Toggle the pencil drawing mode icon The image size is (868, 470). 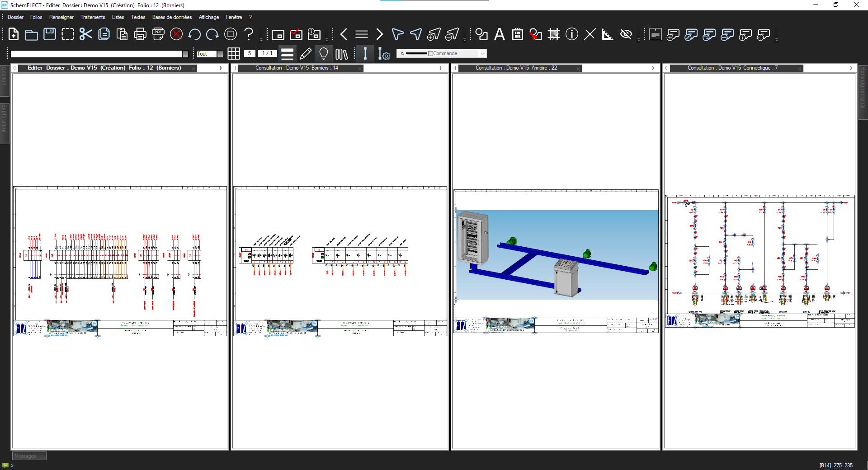[x=306, y=54]
